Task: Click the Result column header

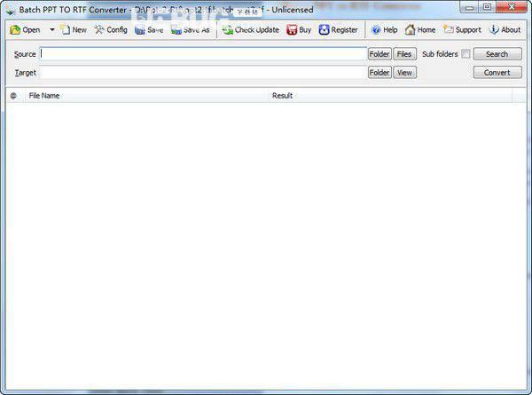Action: coord(390,96)
